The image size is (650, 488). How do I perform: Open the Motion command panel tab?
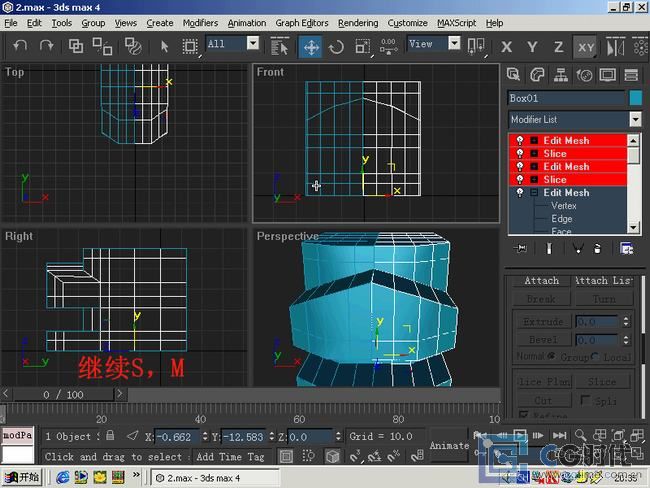[x=584, y=75]
